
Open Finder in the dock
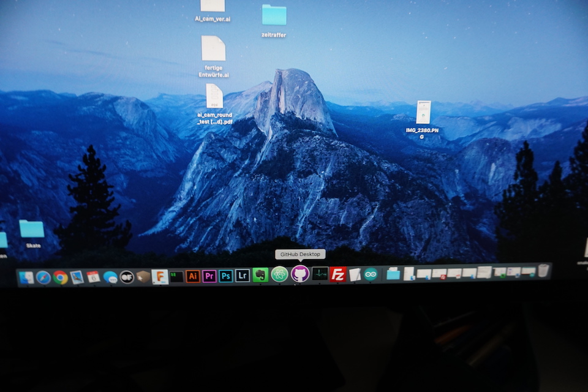(26, 277)
